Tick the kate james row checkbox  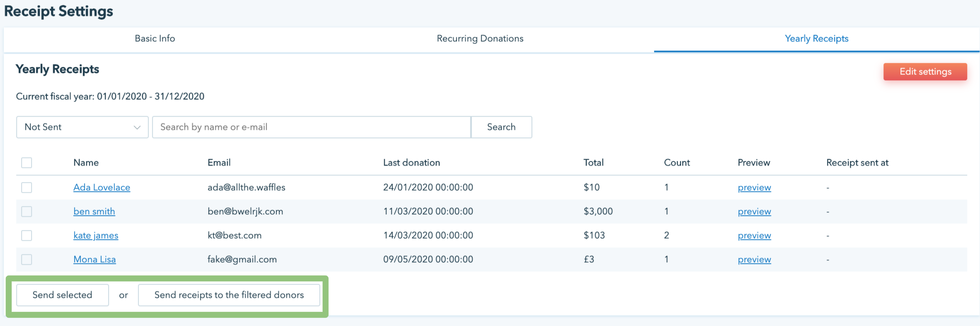click(x=27, y=235)
